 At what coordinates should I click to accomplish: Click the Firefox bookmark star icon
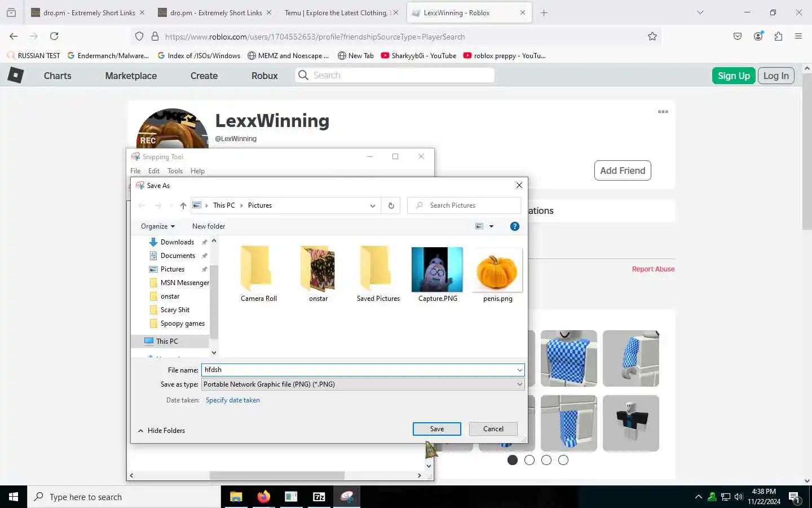coord(652,36)
